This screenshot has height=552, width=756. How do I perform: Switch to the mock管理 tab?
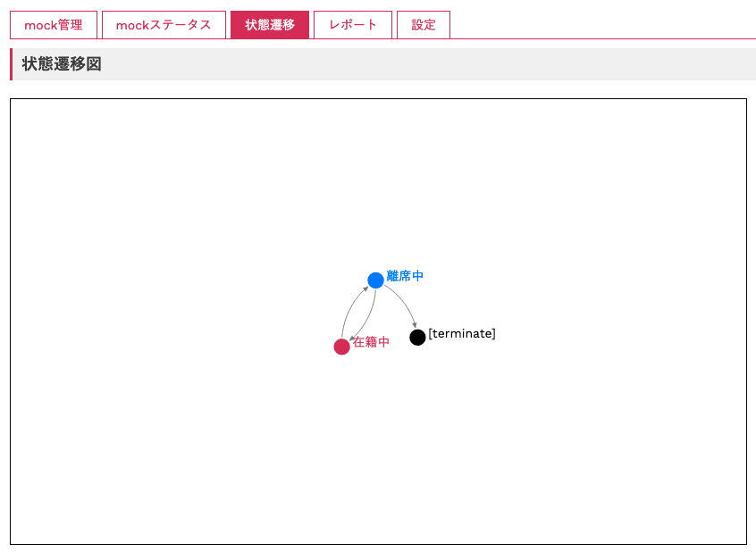click(53, 24)
